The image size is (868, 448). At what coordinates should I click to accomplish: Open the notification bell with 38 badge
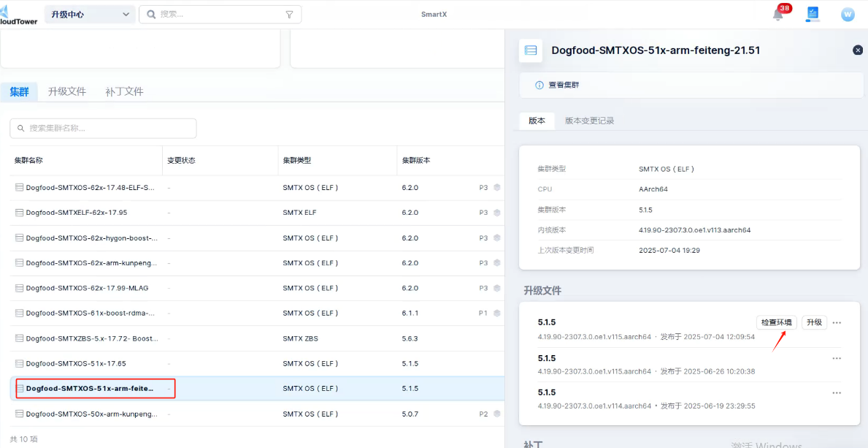778,15
